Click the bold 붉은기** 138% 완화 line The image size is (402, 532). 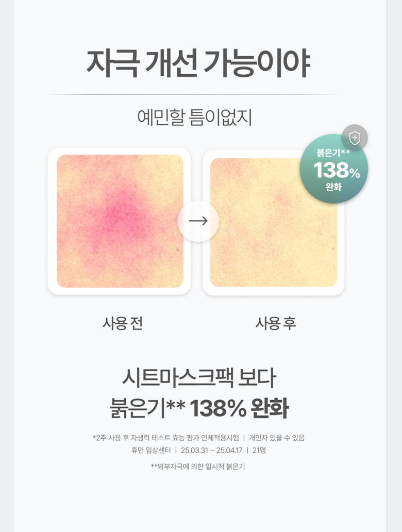199,409
